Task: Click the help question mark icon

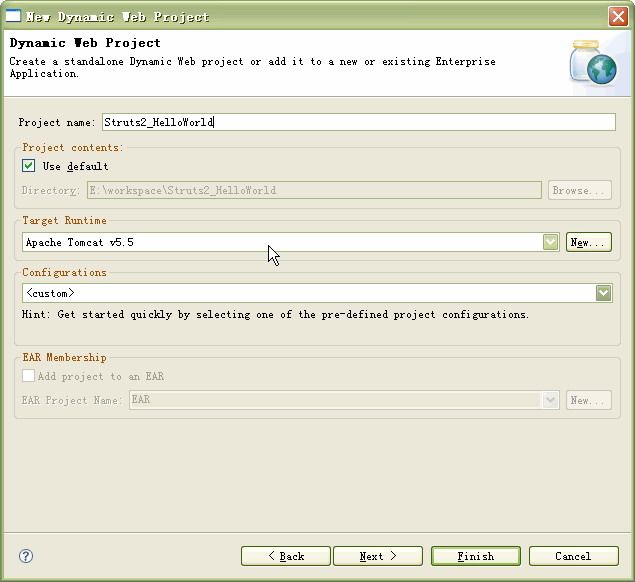Action: [x=26, y=556]
